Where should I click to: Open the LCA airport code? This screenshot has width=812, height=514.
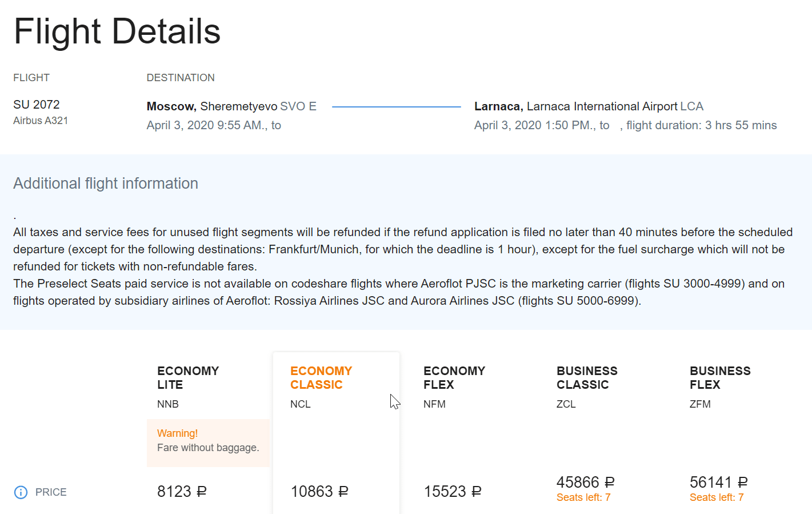coord(691,106)
